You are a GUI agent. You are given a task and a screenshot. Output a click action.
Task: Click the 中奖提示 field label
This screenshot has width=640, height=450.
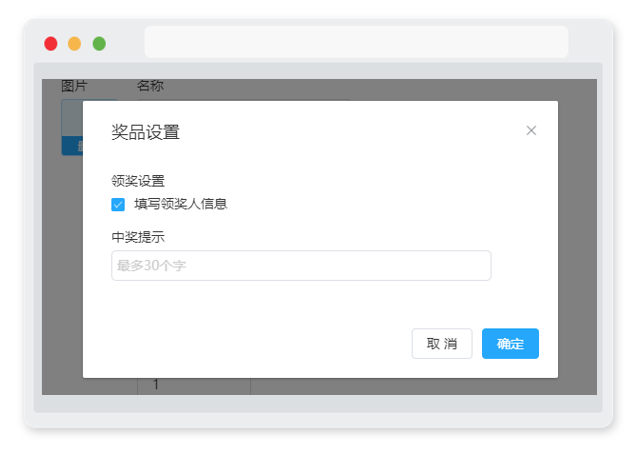pos(138,237)
